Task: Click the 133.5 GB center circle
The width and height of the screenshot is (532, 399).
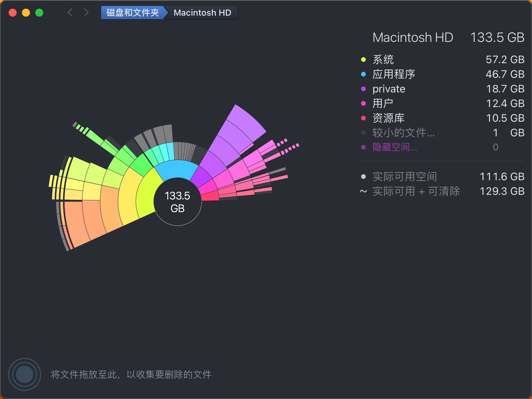Action: point(178,202)
